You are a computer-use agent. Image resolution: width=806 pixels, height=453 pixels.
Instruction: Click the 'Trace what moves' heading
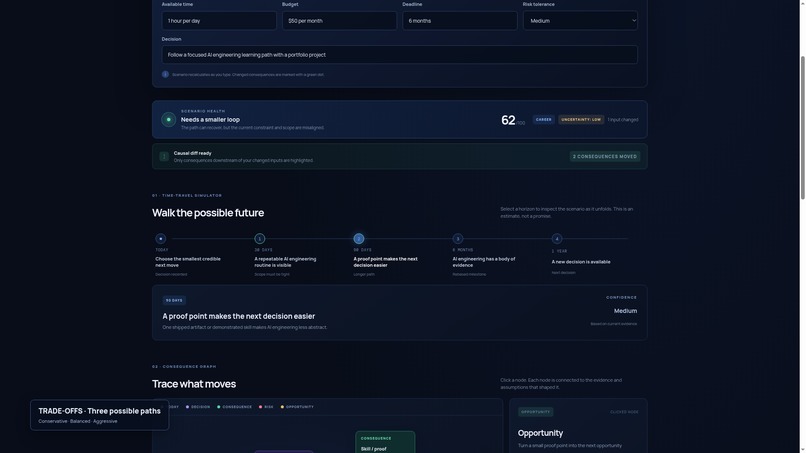click(x=194, y=384)
